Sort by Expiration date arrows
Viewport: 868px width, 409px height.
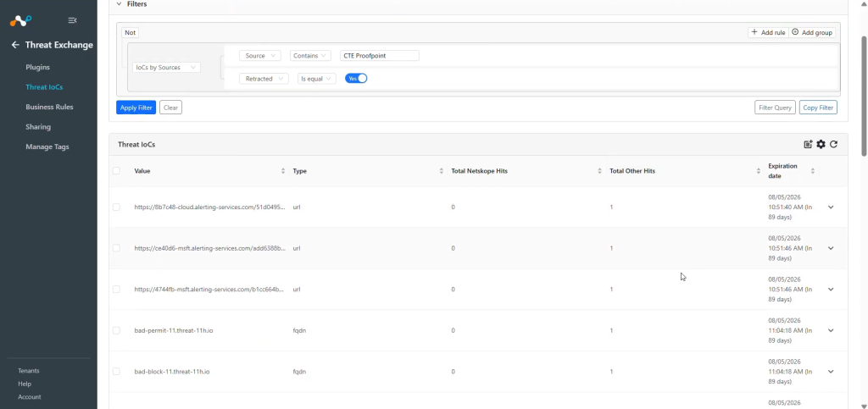[x=812, y=171]
